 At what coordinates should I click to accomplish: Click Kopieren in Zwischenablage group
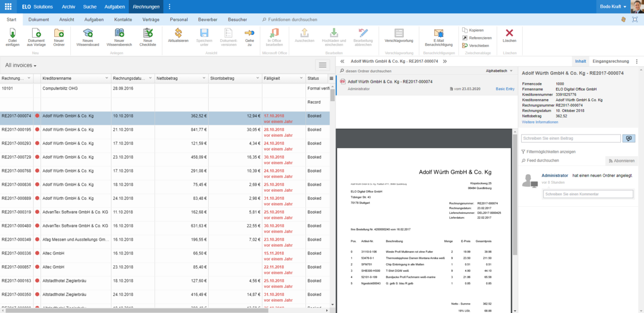472,30
